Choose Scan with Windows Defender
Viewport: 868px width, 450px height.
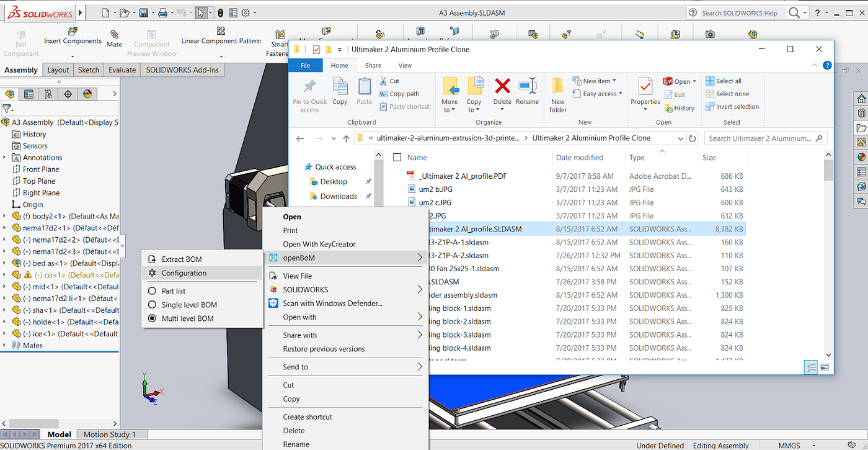(333, 303)
